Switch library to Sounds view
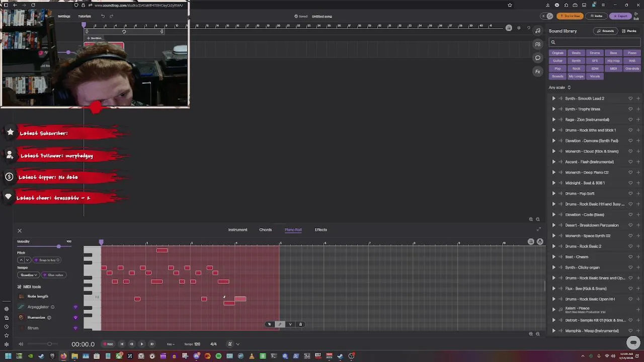The image size is (644, 362). point(605,31)
